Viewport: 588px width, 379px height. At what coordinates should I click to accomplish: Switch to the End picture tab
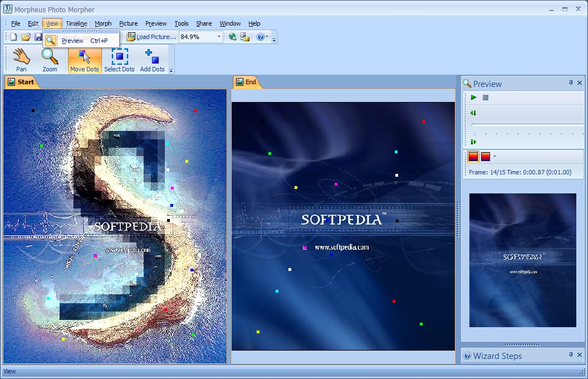pos(246,82)
